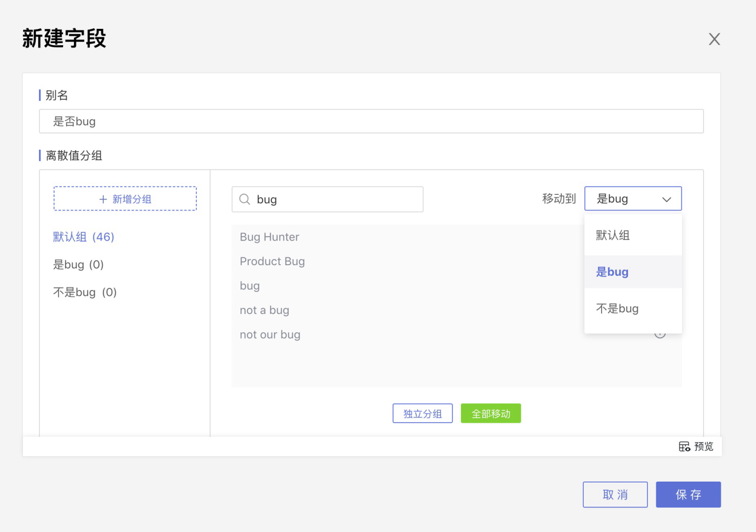The height and width of the screenshot is (532, 756).
Task: Select 是bug (0) in left group list
Action: (78, 265)
